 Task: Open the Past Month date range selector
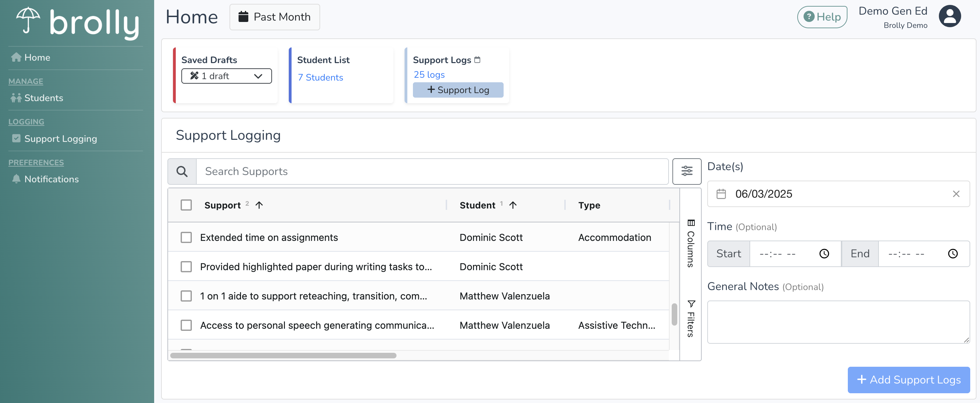coord(274,17)
